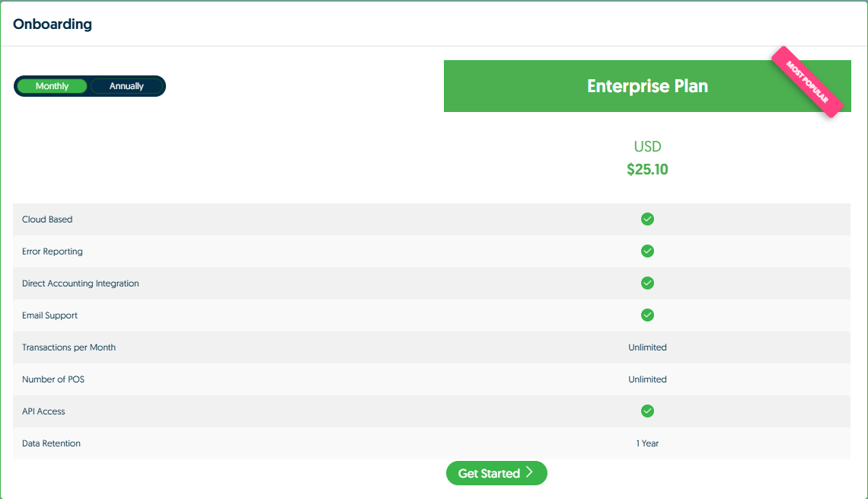The image size is (868, 499).
Task: Click the Most Popular pink ribbon badge
Action: 807,82
